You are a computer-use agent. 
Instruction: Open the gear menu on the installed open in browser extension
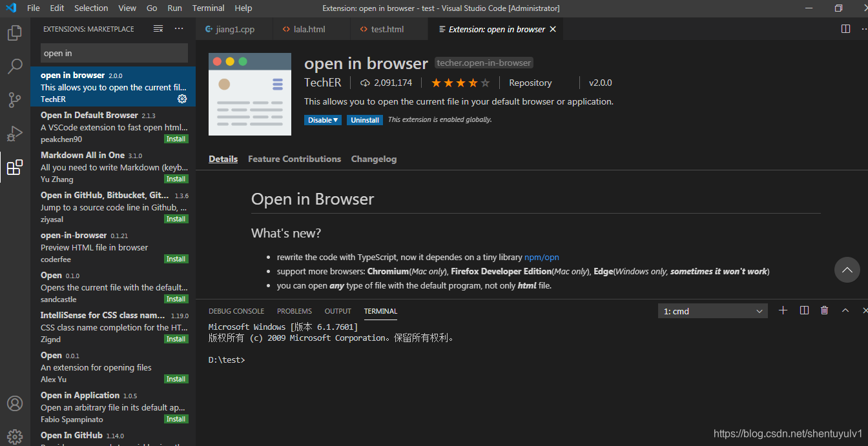(x=181, y=99)
